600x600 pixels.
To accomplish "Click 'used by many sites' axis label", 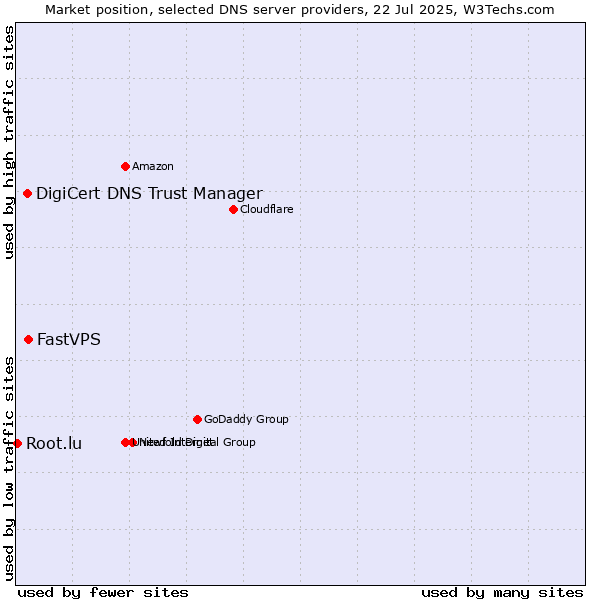I will (x=502, y=593).
